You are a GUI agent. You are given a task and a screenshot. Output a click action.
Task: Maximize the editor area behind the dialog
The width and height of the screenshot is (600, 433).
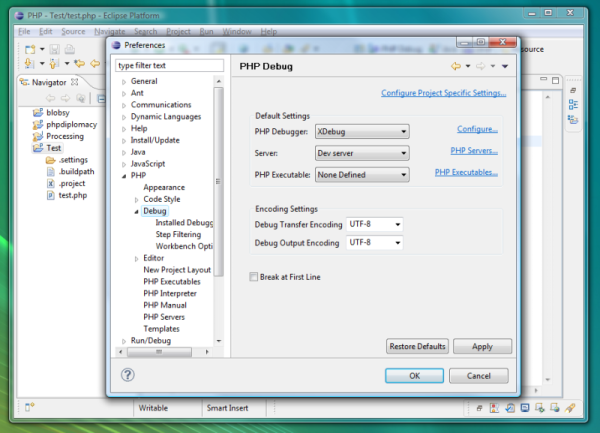click(x=556, y=80)
